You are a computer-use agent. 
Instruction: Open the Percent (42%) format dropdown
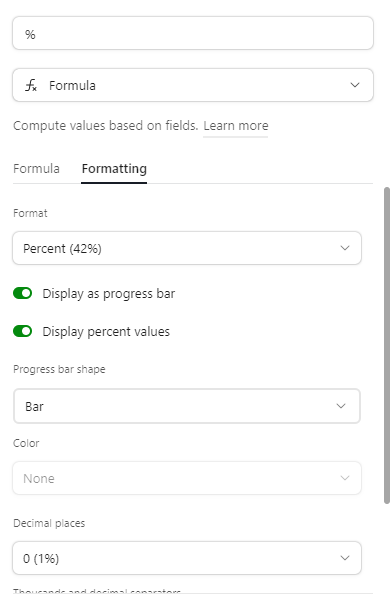coord(187,248)
